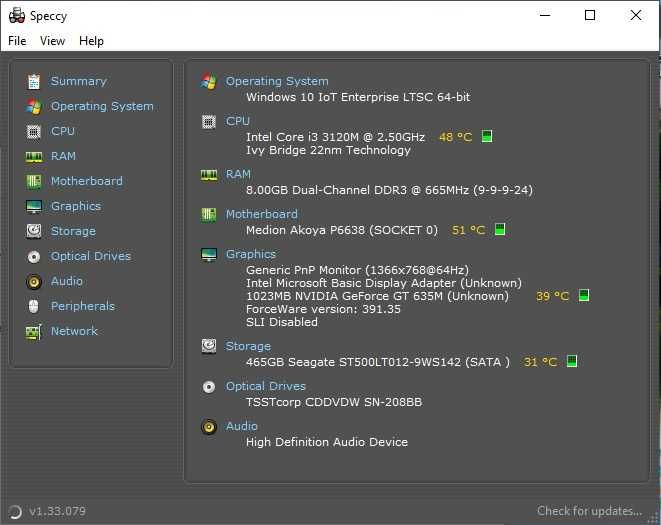Open Peripherals section from sidebar

point(83,306)
